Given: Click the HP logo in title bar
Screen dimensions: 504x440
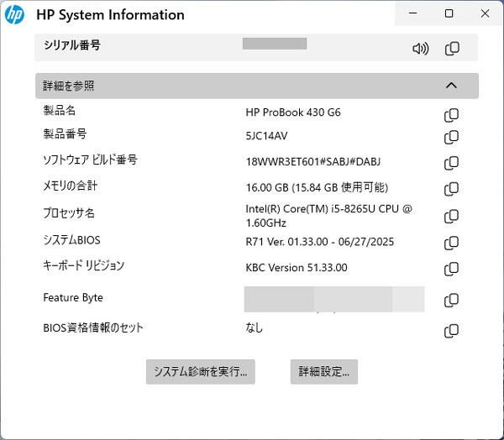Looking at the screenshot, I should coord(14,14).
